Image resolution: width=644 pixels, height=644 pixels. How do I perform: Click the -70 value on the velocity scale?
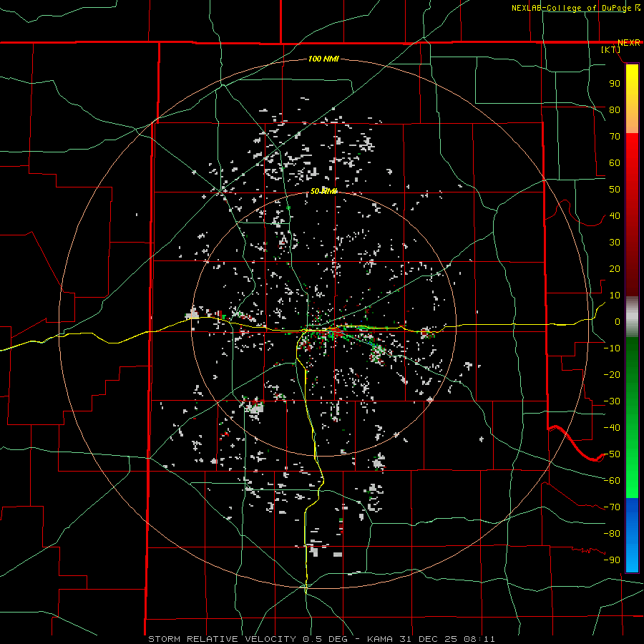tap(612, 507)
